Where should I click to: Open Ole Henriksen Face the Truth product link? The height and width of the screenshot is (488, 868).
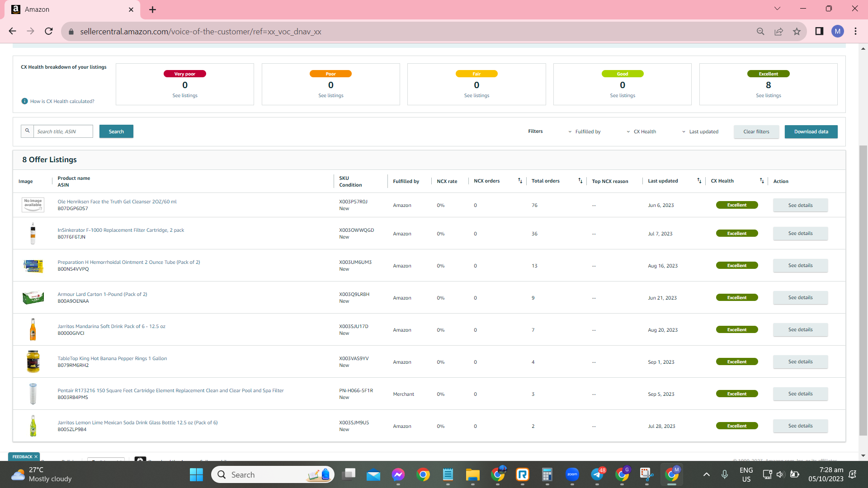tap(117, 202)
